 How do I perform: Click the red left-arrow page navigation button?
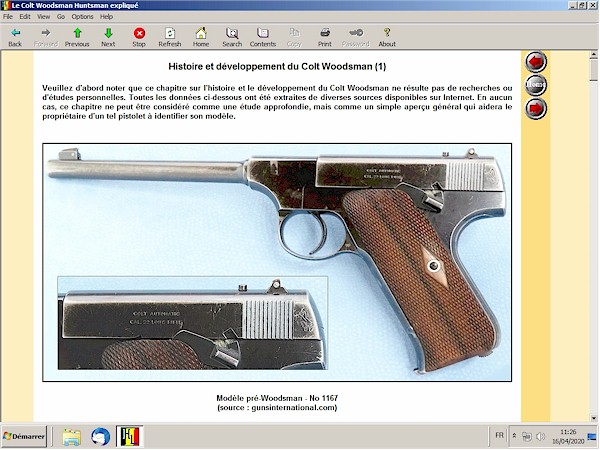coord(536,62)
